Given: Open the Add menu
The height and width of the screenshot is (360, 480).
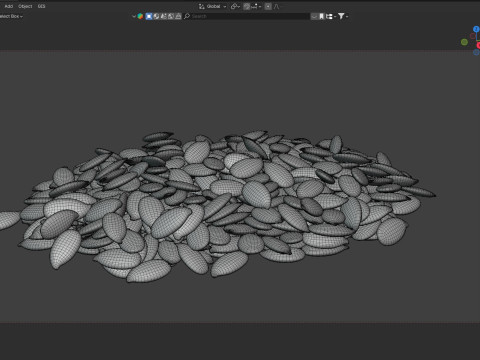Looking at the screenshot, I should pyautogui.click(x=9, y=6).
